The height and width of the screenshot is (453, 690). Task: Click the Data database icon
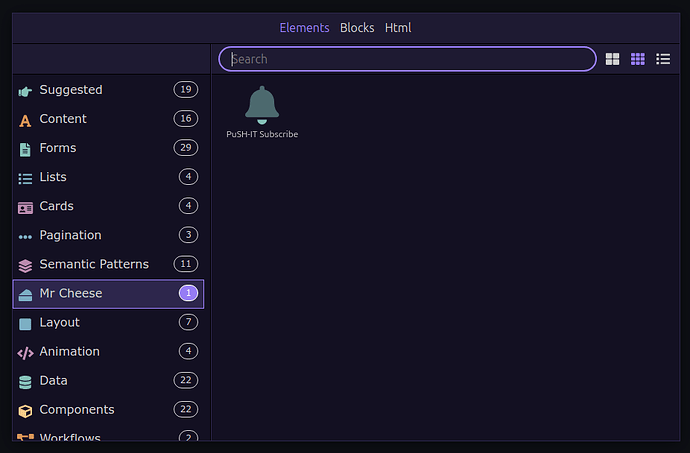(25, 382)
